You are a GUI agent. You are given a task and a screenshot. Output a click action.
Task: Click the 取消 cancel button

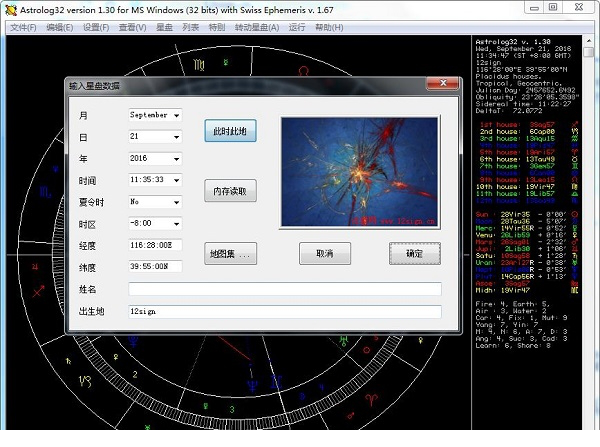(x=325, y=253)
